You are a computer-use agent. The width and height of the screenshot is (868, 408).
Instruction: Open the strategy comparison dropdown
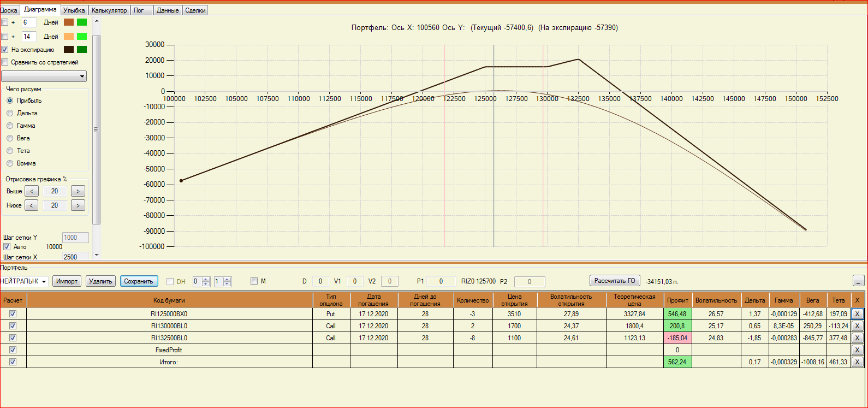(x=44, y=76)
